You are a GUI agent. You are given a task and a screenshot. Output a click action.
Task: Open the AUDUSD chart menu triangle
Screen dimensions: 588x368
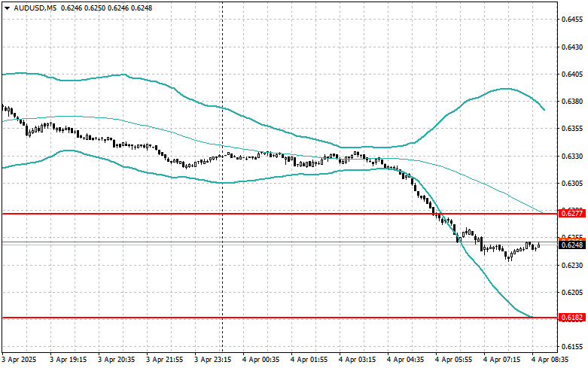(8, 8)
